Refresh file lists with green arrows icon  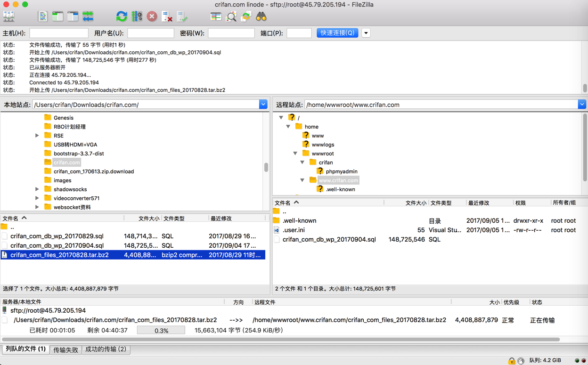122,16
